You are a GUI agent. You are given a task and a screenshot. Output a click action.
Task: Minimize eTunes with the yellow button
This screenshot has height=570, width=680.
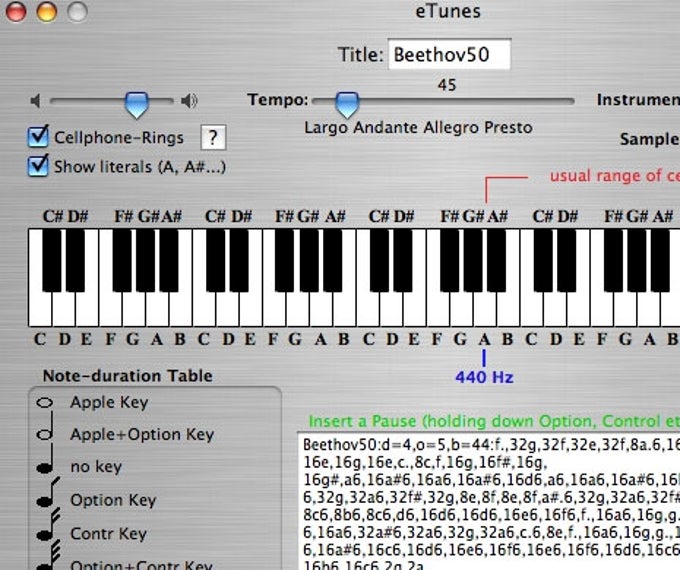click(47, 12)
